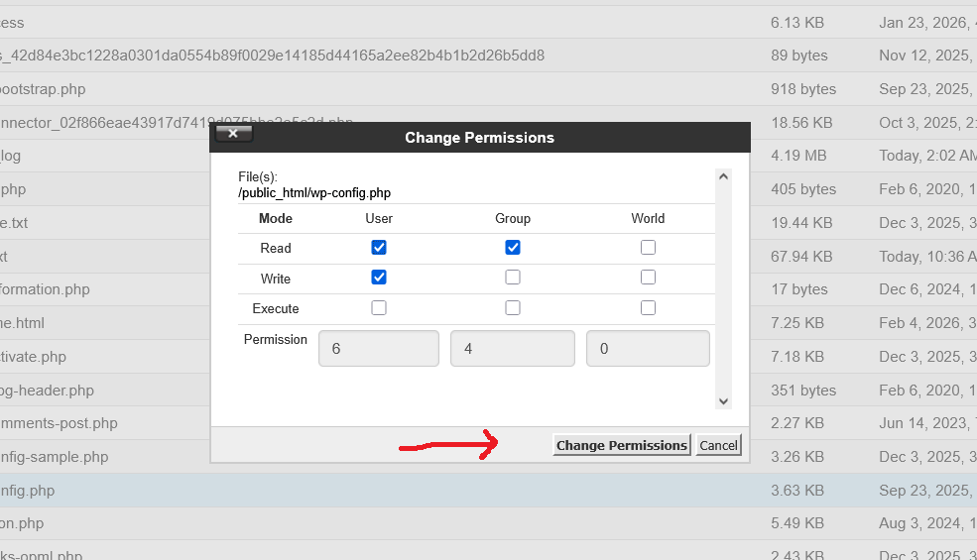Click the Group permission number field
The image size is (977, 560).
pyautogui.click(x=512, y=349)
